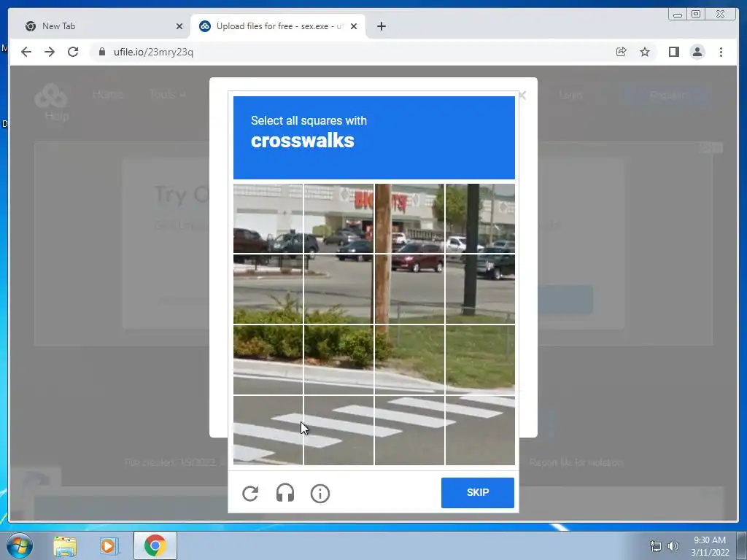The height and width of the screenshot is (560, 747).
Task: Open the clock showing 9:30 AM
Action: point(710,545)
